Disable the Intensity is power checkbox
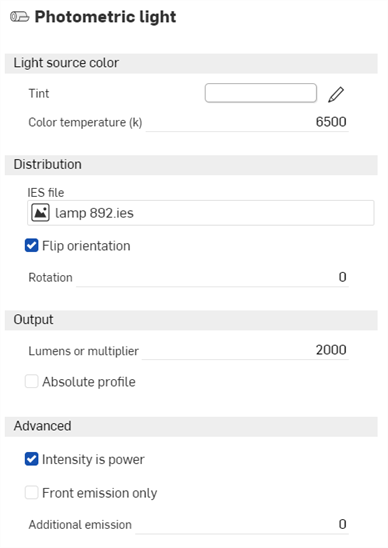 (x=31, y=459)
